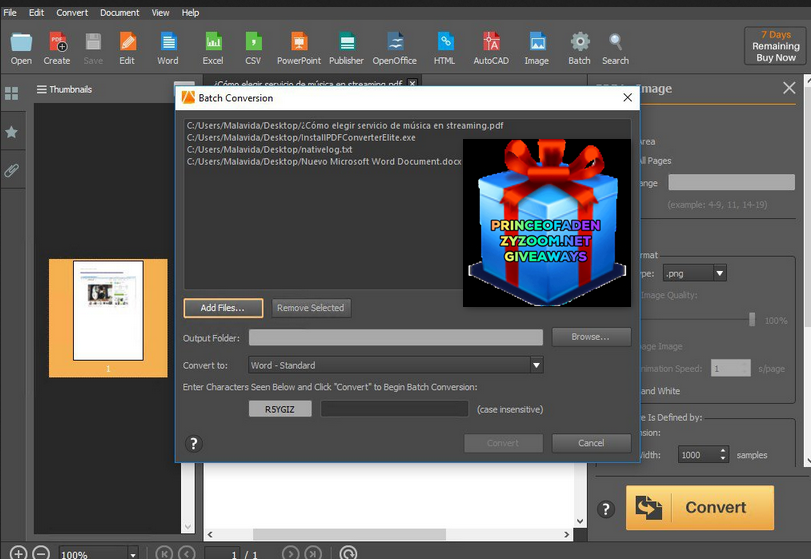
Task: Select the InstallPDFConverterElite.exe file row
Action: click(301, 138)
